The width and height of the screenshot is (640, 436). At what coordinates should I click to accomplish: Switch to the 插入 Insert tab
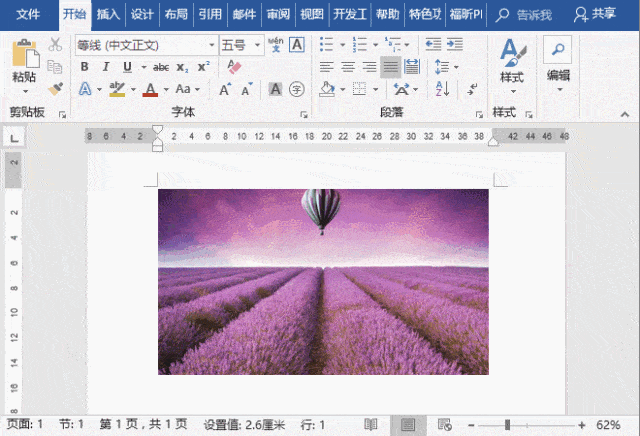[x=108, y=14]
